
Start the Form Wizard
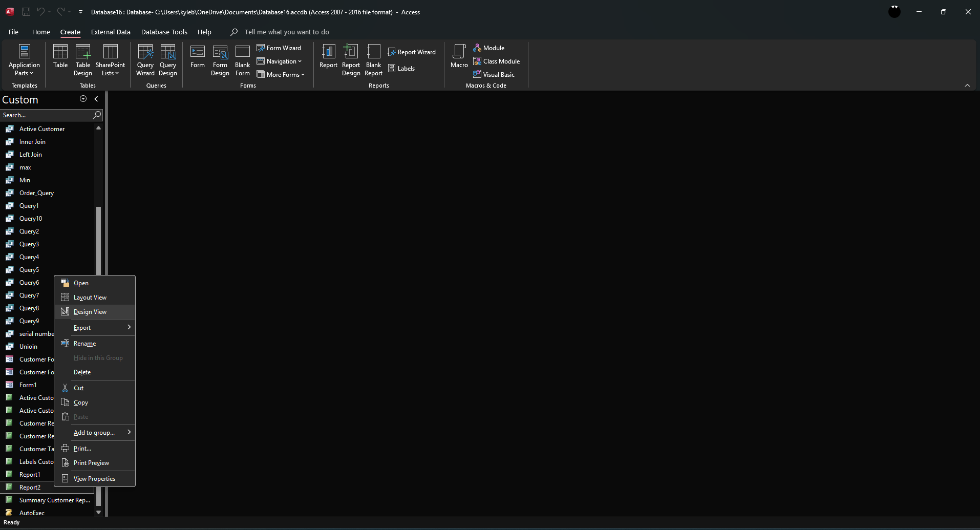tap(279, 48)
